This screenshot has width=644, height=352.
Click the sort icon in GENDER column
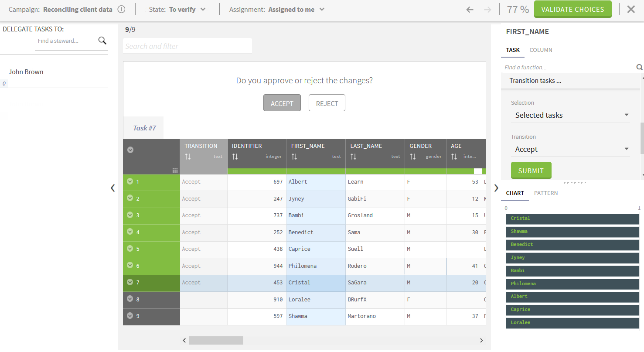(x=412, y=157)
